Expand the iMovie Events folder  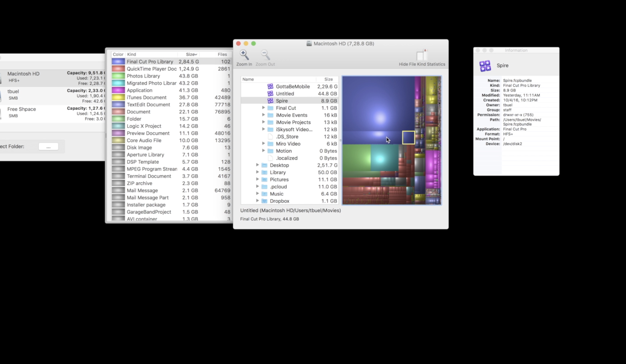[x=263, y=115]
